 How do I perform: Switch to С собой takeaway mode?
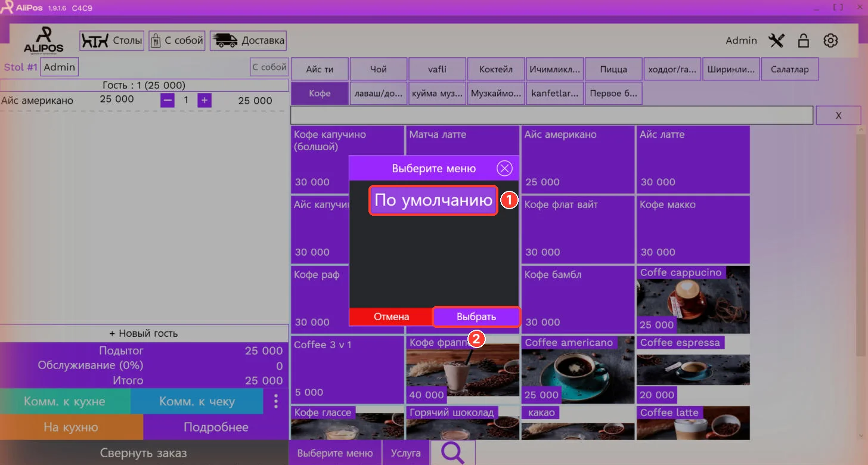tap(177, 41)
